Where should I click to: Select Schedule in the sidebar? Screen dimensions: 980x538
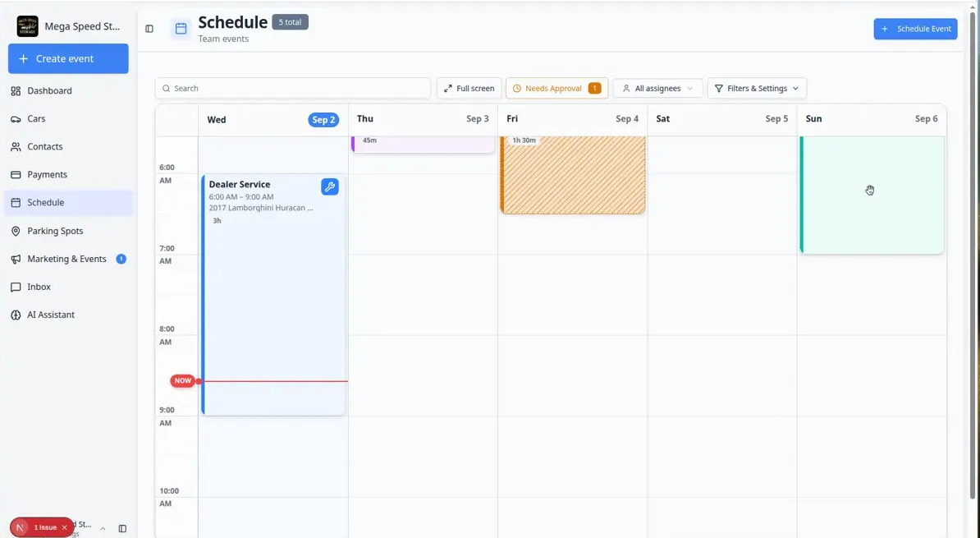(68, 203)
